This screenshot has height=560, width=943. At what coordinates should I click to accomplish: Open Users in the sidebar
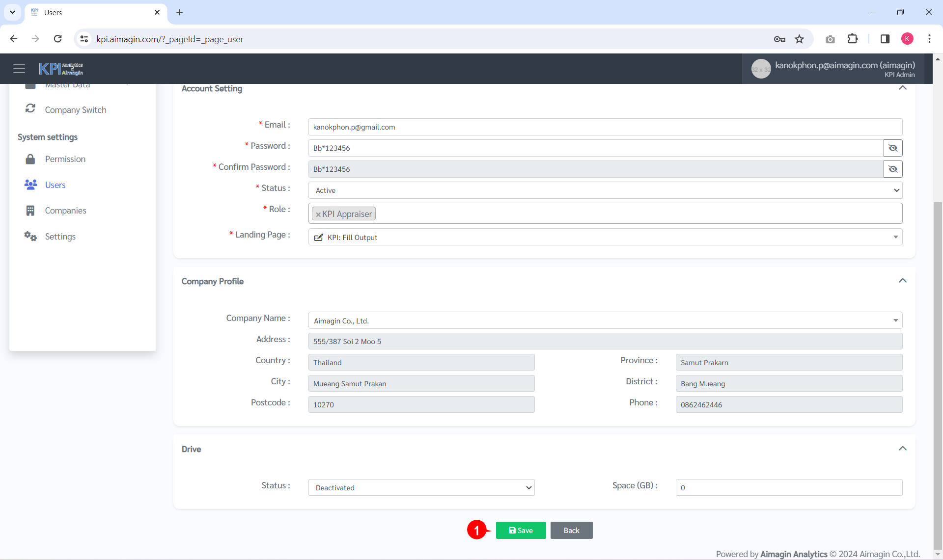pos(55,185)
